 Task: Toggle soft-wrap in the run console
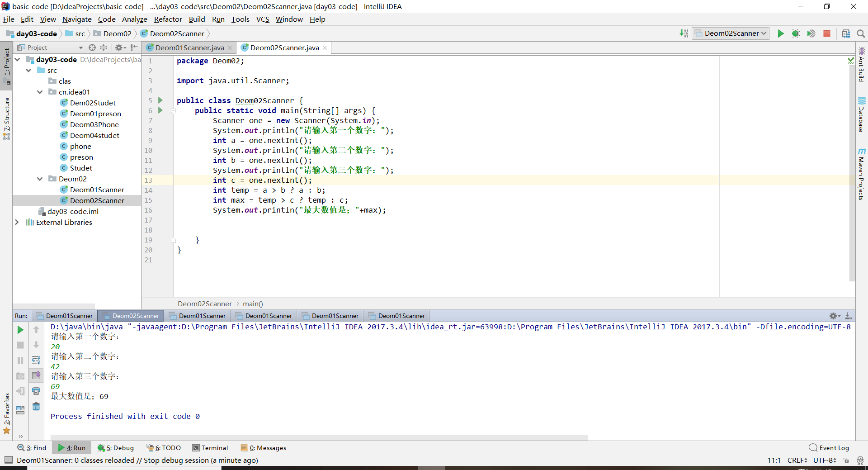[x=36, y=360]
